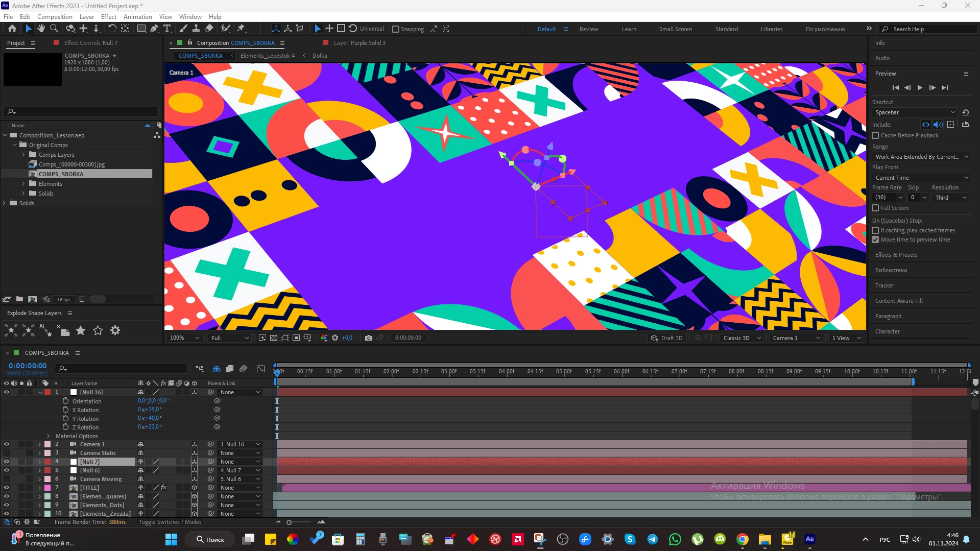The image size is (980, 551).
Task: Open the Animation menu
Action: tap(137, 17)
